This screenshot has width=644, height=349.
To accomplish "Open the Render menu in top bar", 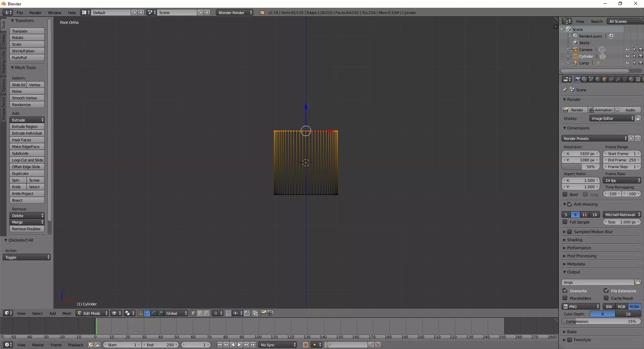I will (35, 13).
